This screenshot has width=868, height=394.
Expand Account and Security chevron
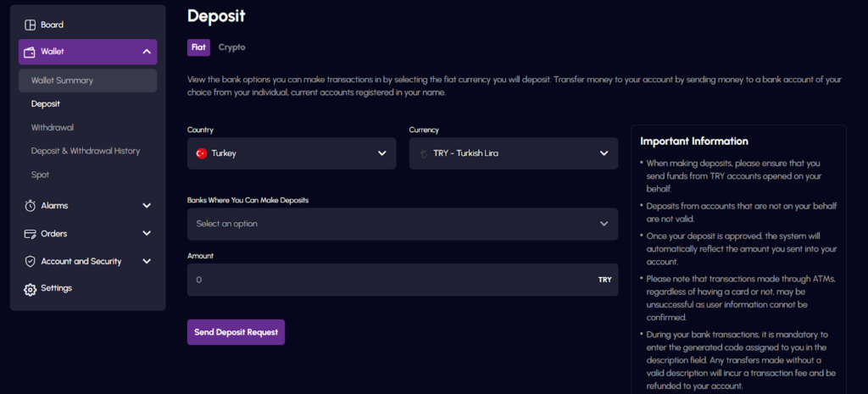(x=147, y=261)
